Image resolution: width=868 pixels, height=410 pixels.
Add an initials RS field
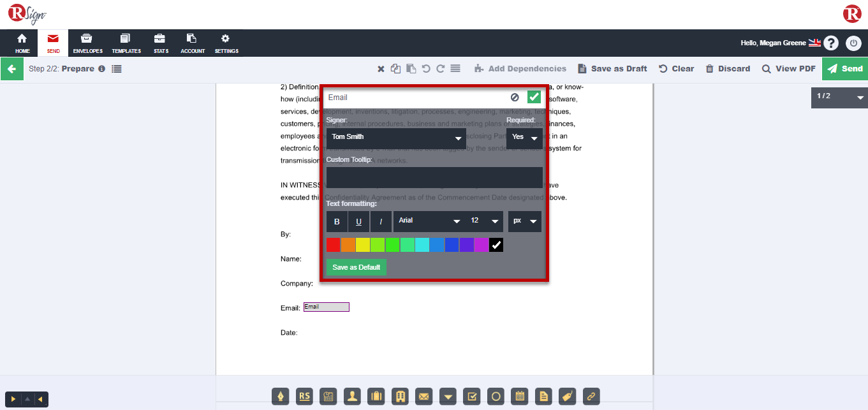click(x=304, y=396)
